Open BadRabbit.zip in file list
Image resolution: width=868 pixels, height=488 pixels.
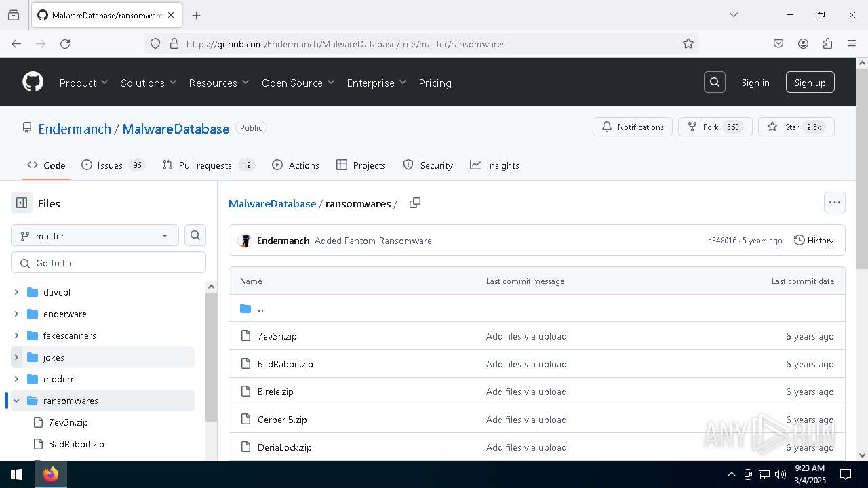tap(285, 364)
